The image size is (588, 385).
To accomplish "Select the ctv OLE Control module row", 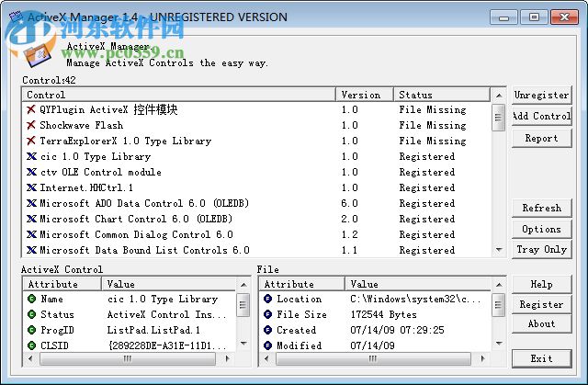I will click(x=256, y=172).
